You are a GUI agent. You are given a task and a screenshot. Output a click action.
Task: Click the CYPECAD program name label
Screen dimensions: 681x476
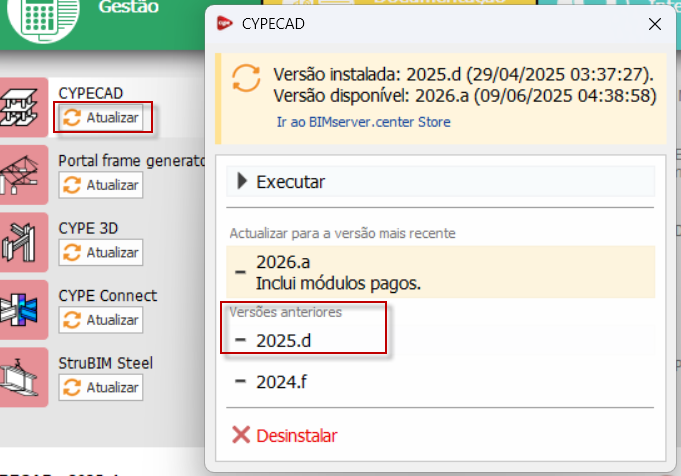91,93
